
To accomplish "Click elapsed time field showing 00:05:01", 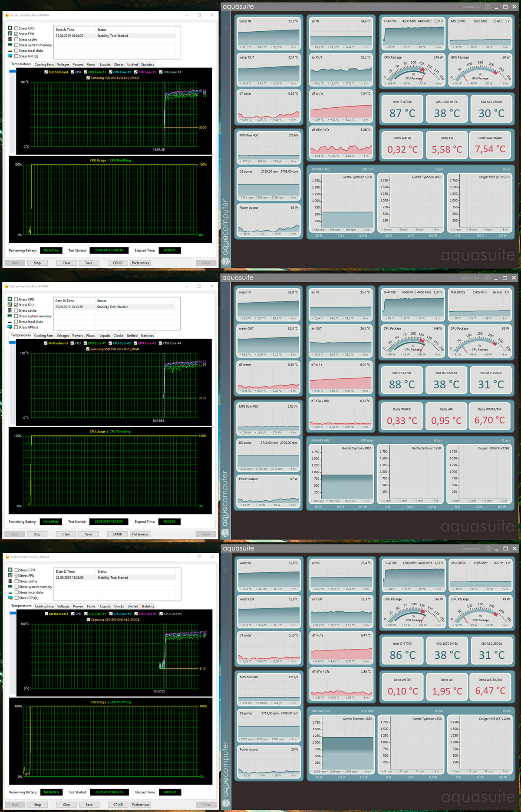I will (170, 250).
